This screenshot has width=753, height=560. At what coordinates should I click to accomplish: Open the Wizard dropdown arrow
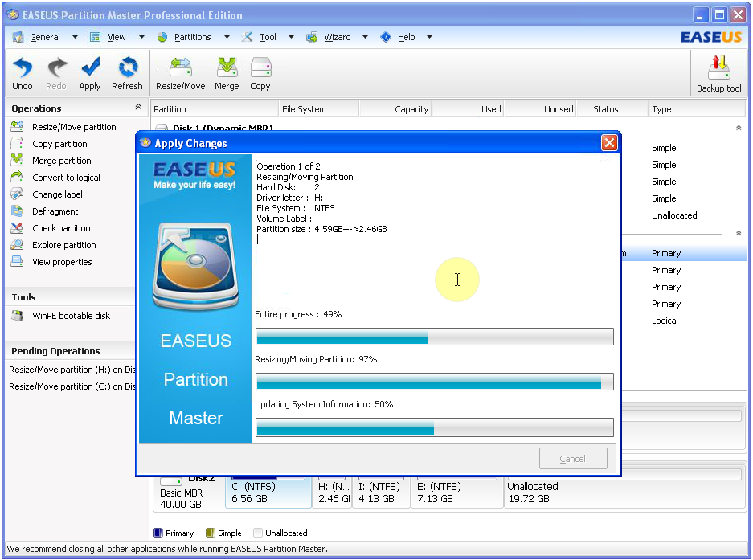click(365, 37)
